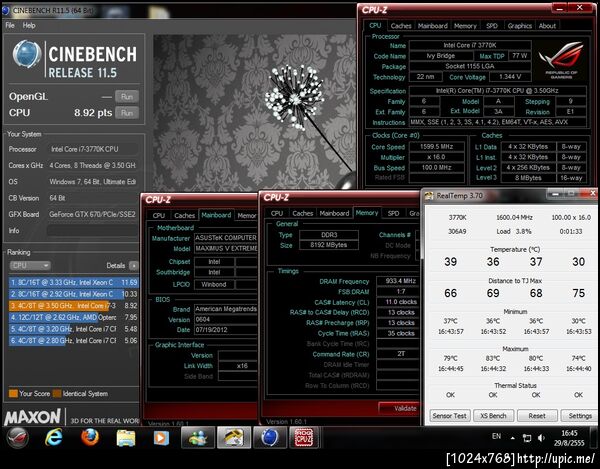The image size is (600, 469).
Task: Switch to the ROG CPU-Z taskbar icon
Action: click(x=304, y=438)
